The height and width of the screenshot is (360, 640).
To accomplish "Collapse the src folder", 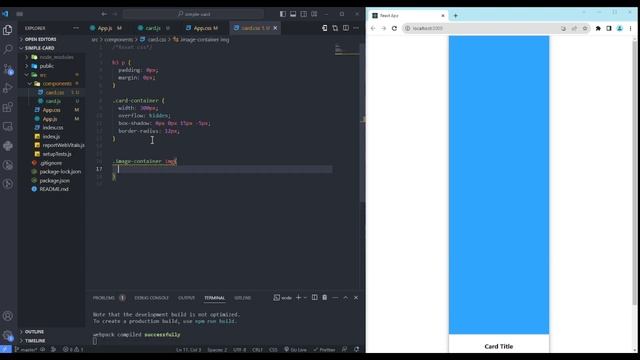I will point(43,75).
